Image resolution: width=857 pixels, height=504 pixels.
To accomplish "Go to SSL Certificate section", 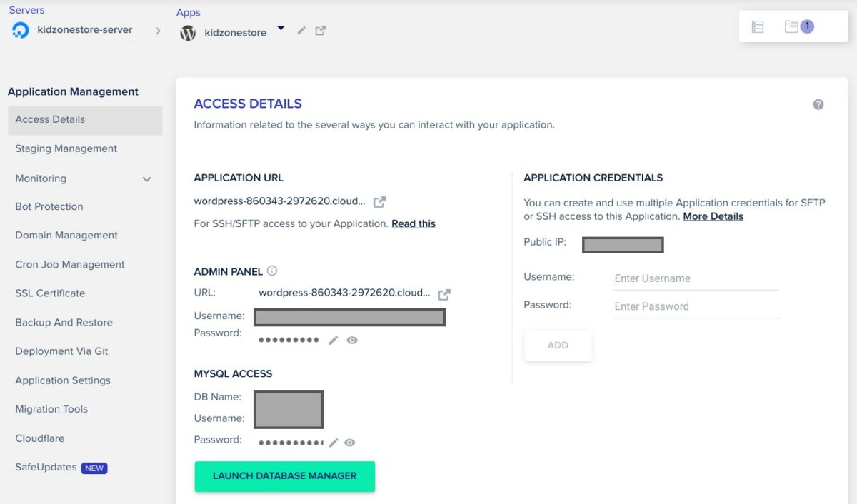I will click(50, 293).
